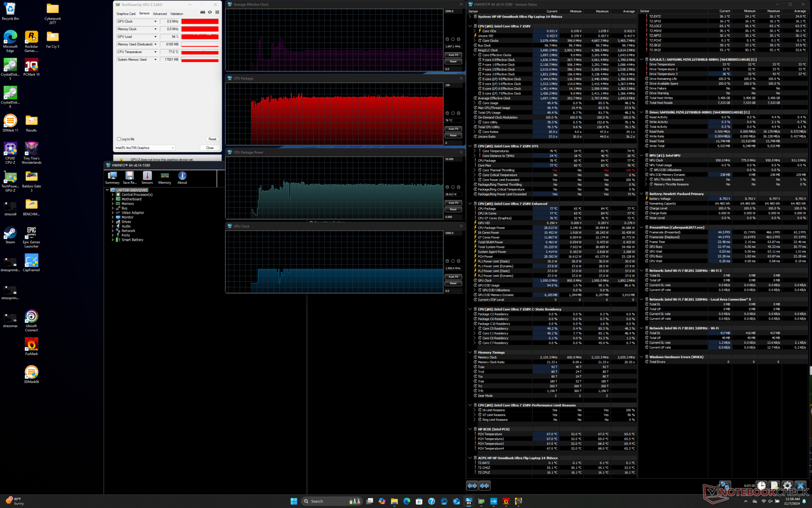Click Reset in the GPU-Z window

pos(212,139)
